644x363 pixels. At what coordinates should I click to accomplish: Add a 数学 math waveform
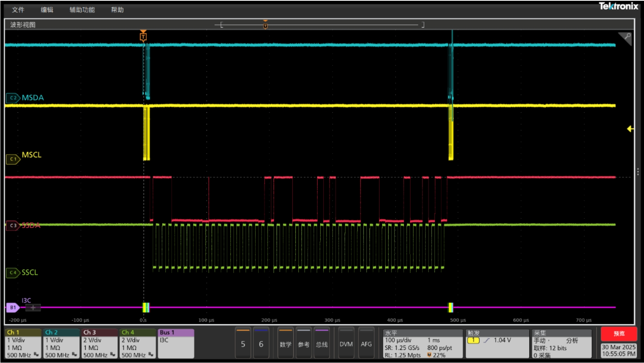tap(286, 344)
